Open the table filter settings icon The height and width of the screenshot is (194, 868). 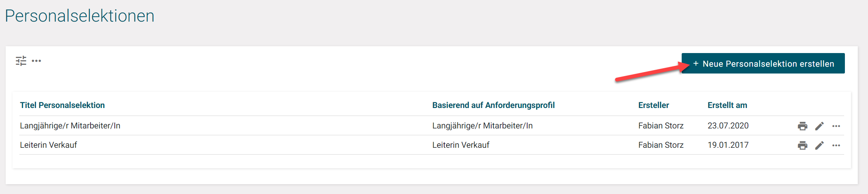point(21,61)
